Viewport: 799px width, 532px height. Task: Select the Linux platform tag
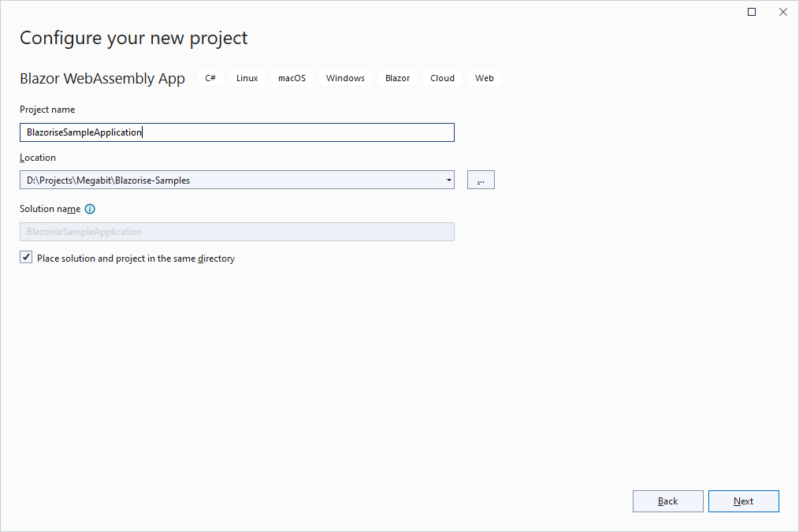pyautogui.click(x=247, y=77)
